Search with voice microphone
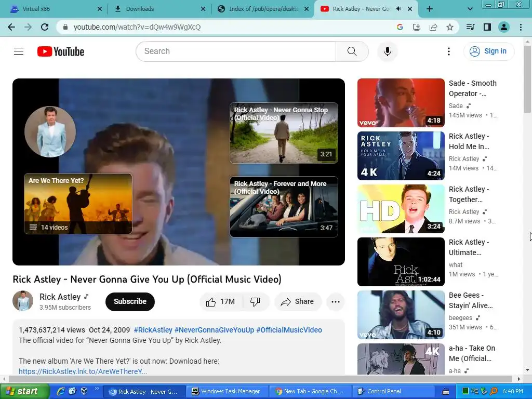This screenshot has width=532, height=399. click(x=387, y=51)
